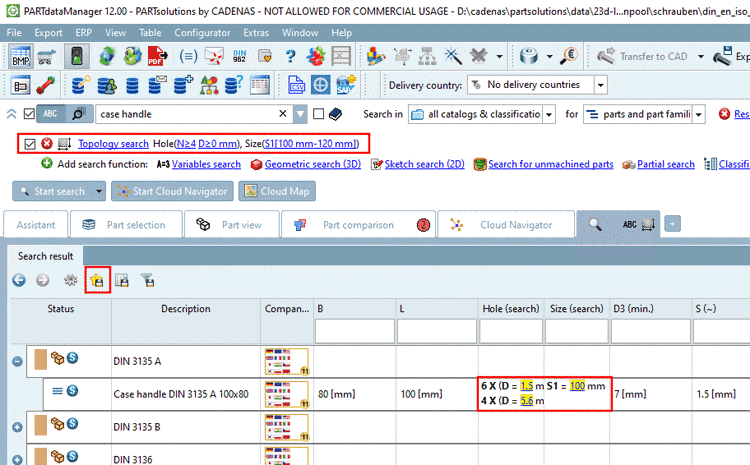Click the back arrow in search results
Screen dimensions: 750x465
point(19,280)
